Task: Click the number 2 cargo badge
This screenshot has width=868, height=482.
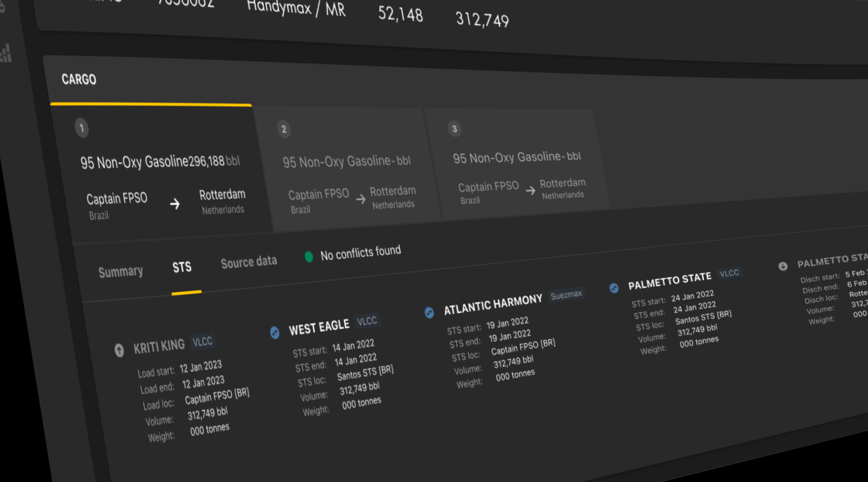Action: 284,129
